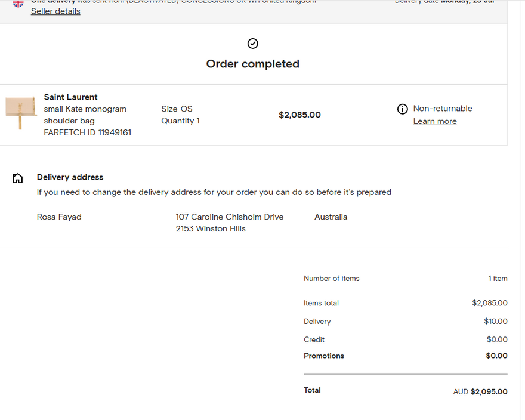Click the Number of items label
The height and width of the screenshot is (420, 525).
[332, 279]
